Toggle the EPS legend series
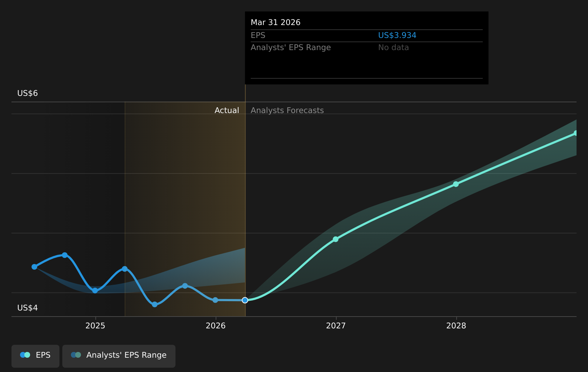The height and width of the screenshot is (372, 588). pyautogui.click(x=35, y=356)
